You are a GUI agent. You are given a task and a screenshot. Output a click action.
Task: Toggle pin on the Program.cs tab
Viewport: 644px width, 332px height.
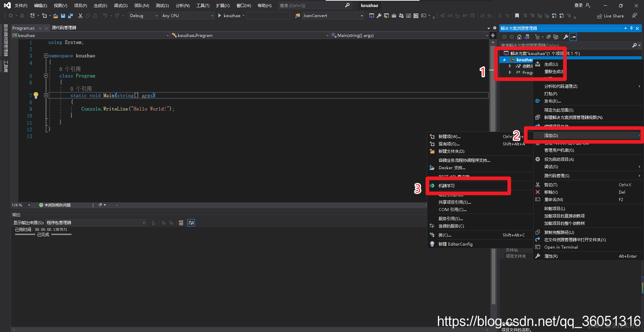[40, 28]
